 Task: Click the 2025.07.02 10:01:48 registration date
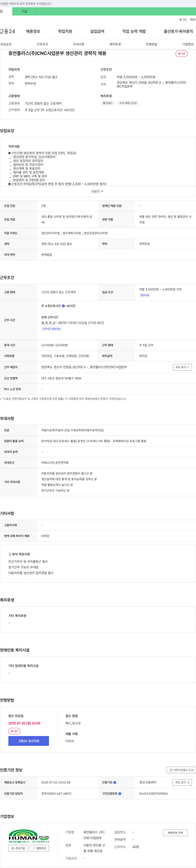[56, 782]
